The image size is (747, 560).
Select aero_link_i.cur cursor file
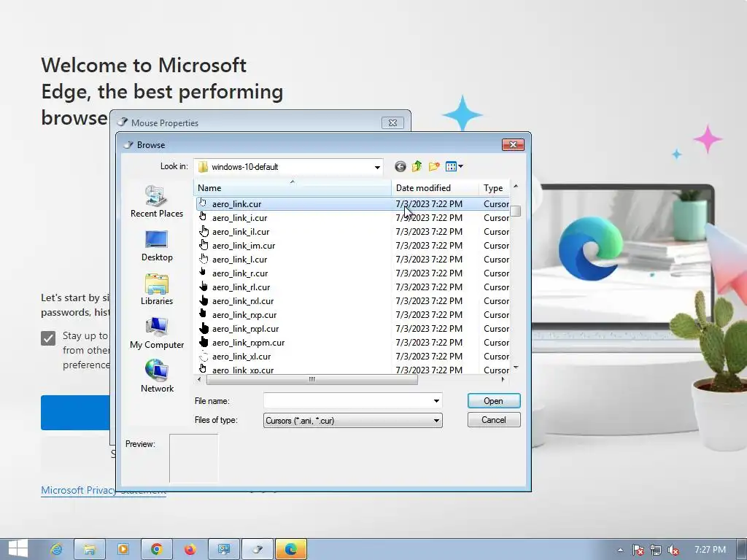[x=239, y=217]
